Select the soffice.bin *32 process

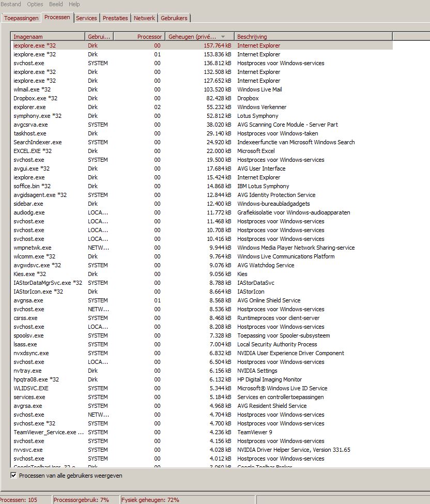pos(202,186)
